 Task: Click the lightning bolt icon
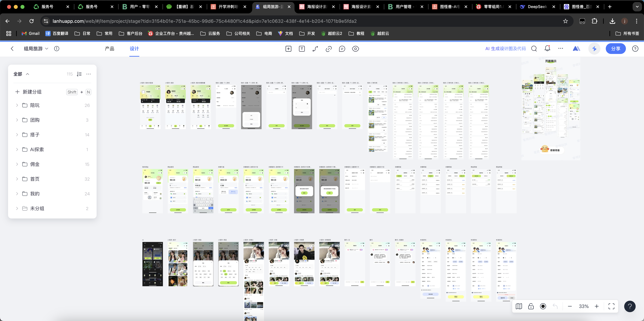(x=595, y=49)
